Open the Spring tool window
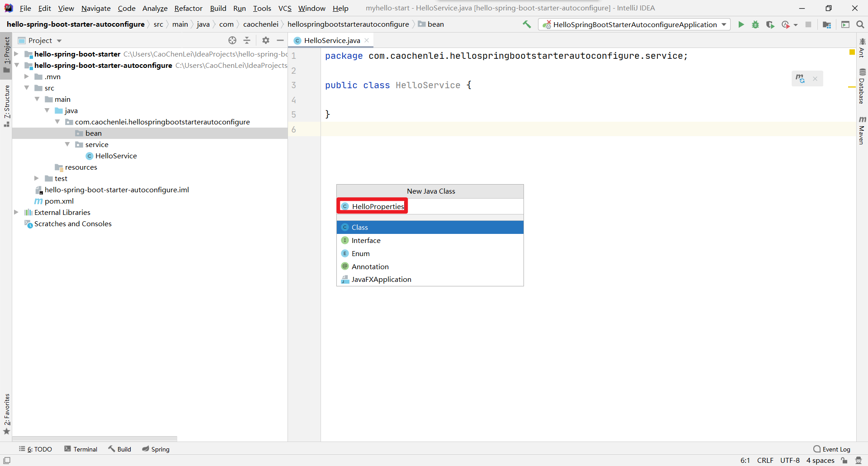 click(x=156, y=449)
